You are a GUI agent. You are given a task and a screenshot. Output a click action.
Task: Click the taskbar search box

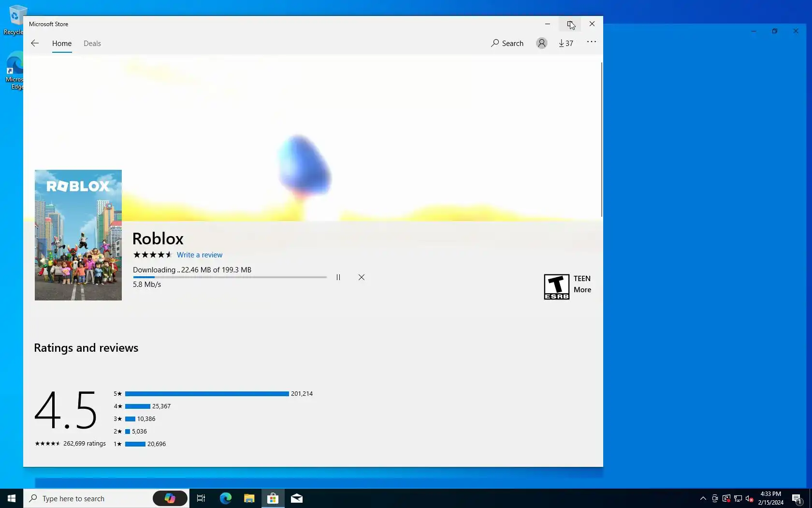tap(88, 498)
